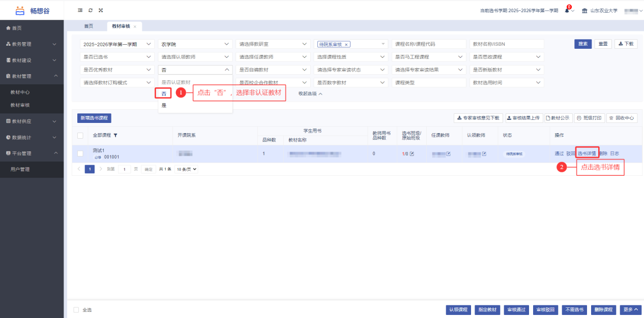644x318 pixels.
Task: Switch to the 首页 tab
Action: pos(89,26)
